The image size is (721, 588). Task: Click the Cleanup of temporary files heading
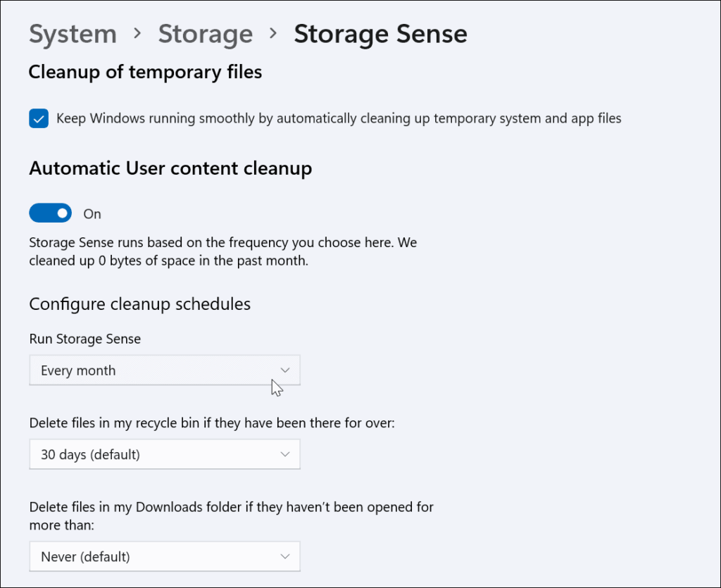tap(145, 72)
